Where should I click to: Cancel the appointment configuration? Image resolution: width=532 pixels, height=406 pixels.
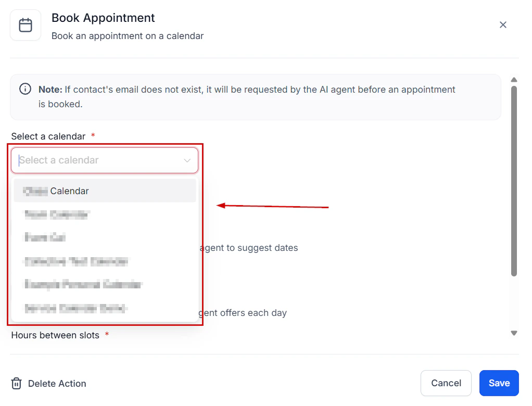pos(446,383)
